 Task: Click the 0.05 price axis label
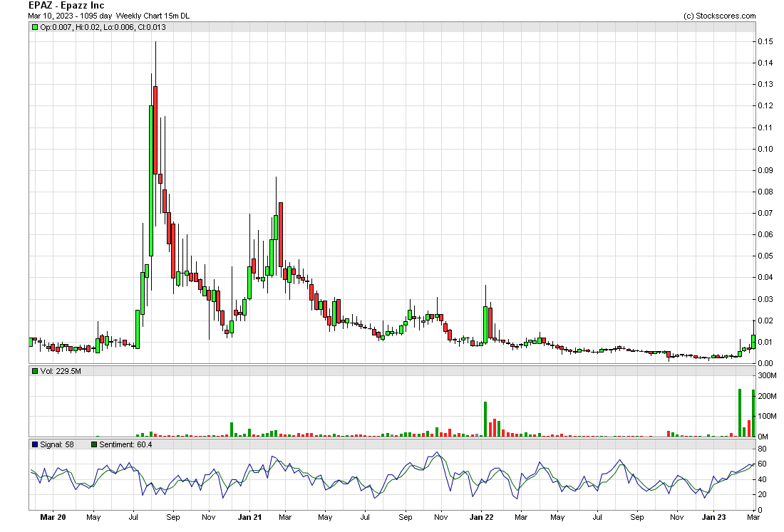[x=765, y=256]
